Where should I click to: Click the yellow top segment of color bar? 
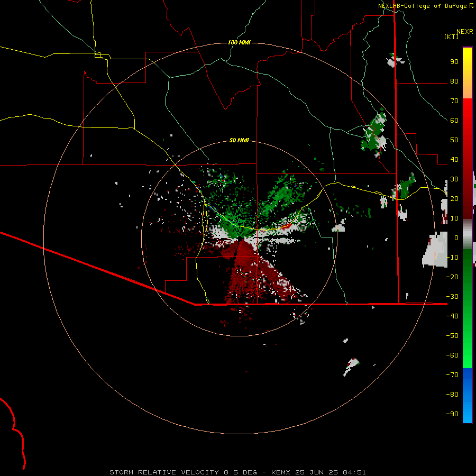click(x=467, y=72)
